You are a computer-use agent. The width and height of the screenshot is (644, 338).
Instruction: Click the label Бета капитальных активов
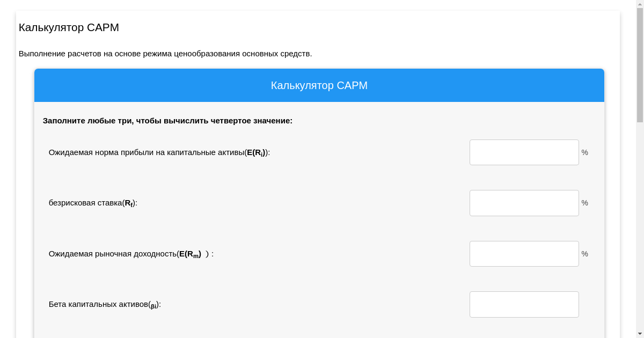(x=104, y=304)
